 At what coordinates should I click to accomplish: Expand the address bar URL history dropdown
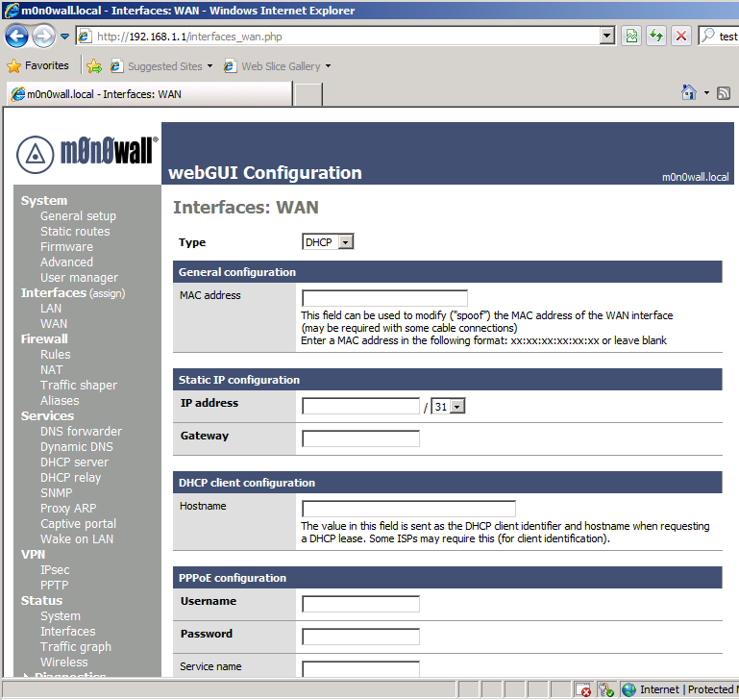coord(606,37)
